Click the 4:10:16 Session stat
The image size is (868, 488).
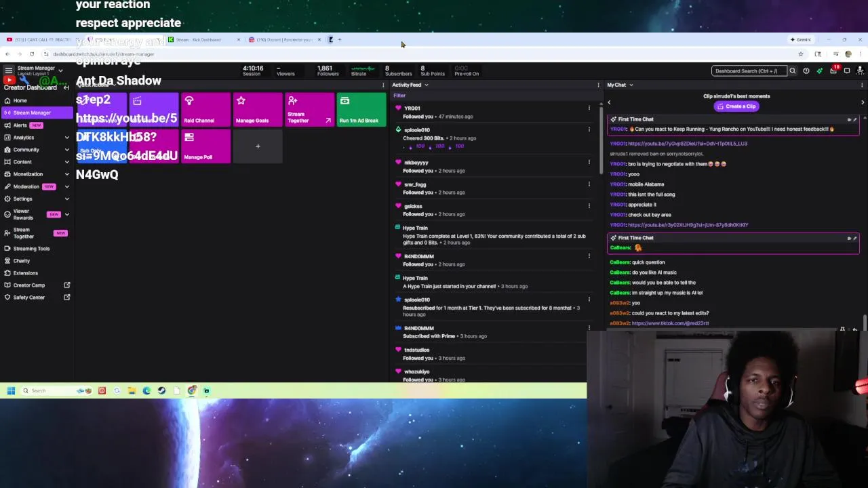[252, 70]
